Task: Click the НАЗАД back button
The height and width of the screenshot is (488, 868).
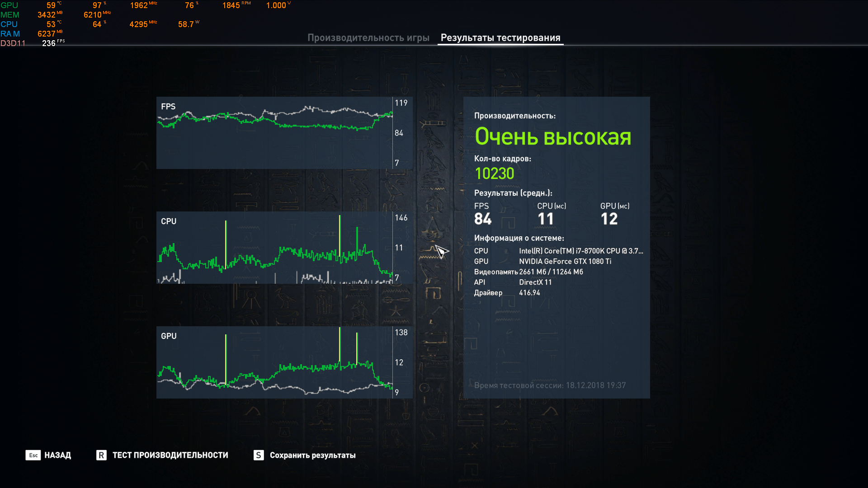Action: click(48, 455)
